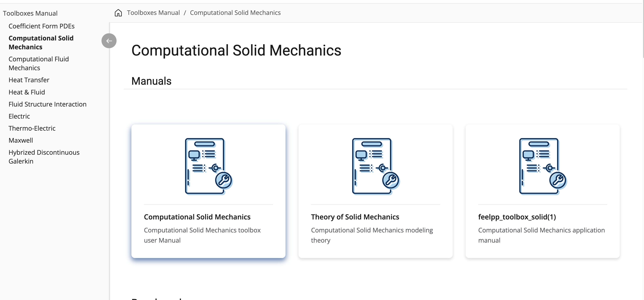Open the Heat Transfer sidebar entry
Image resolution: width=644 pixels, height=300 pixels.
click(x=29, y=80)
